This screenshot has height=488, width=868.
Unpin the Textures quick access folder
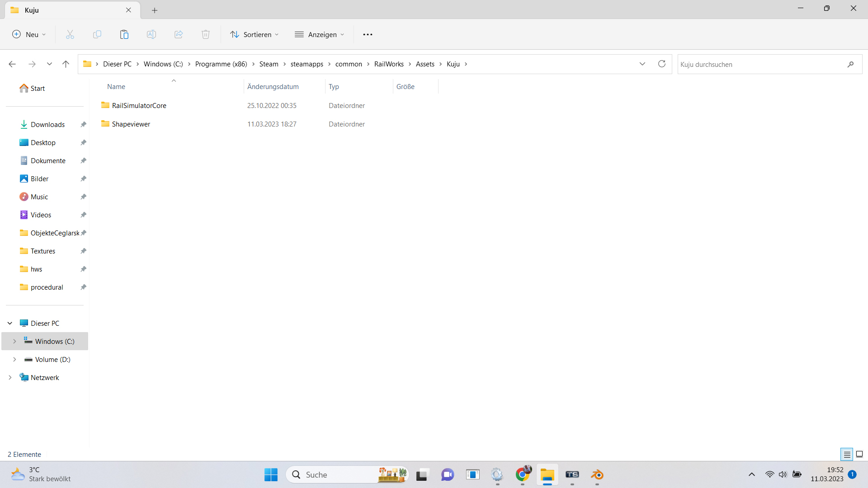[x=83, y=251]
